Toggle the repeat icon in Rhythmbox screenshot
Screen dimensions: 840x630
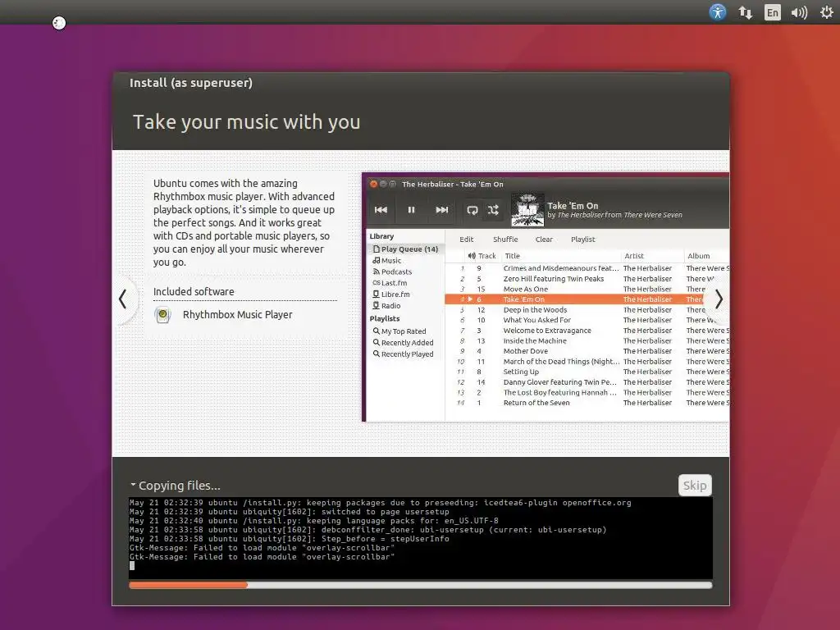pyautogui.click(x=472, y=209)
